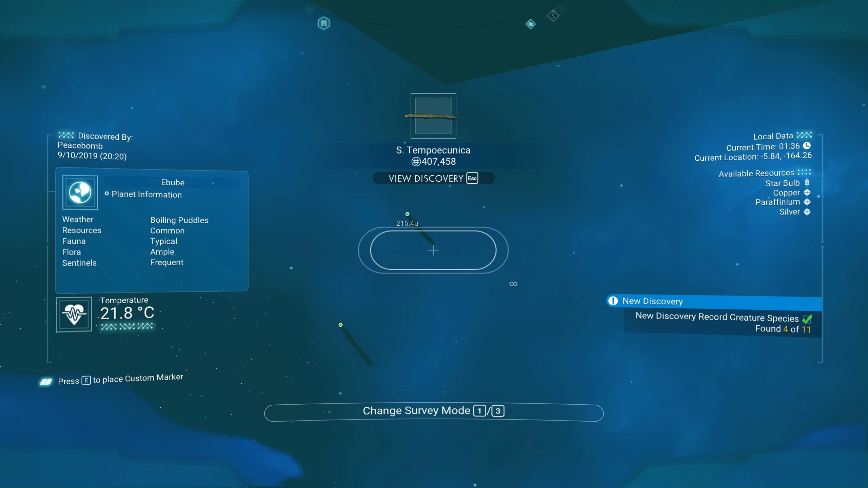
Task: Click the life support heartbeat icon
Action: pyautogui.click(x=74, y=314)
